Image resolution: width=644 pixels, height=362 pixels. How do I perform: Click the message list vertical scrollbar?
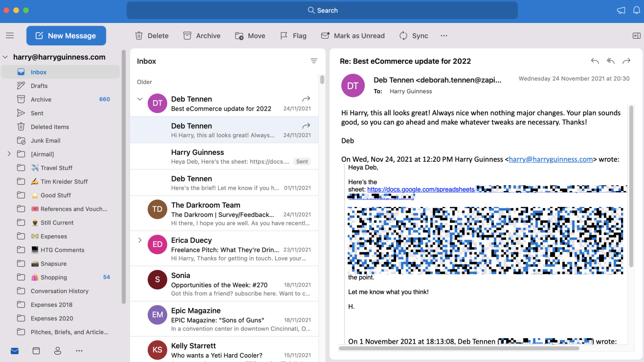pyautogui.click(x=322, y=79)
